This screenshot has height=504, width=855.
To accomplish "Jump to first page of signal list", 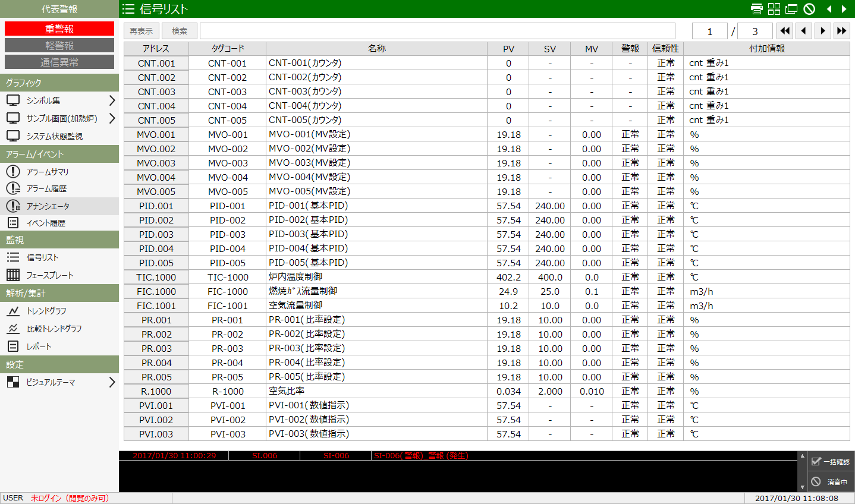I will click(785, 31).
